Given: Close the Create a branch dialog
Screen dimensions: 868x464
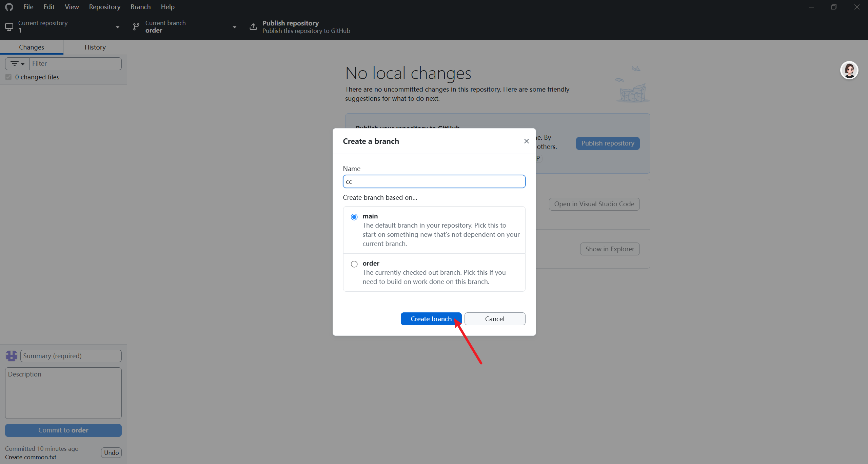Looking at the screenshot, I should [x=526, y=141].
